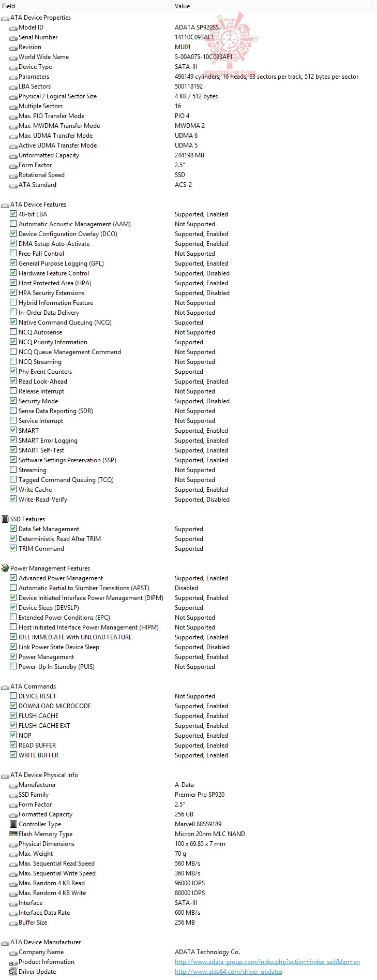Select the value Marvell 88SS9189
This screenshot has height=980, width=377.
[199, 824]
